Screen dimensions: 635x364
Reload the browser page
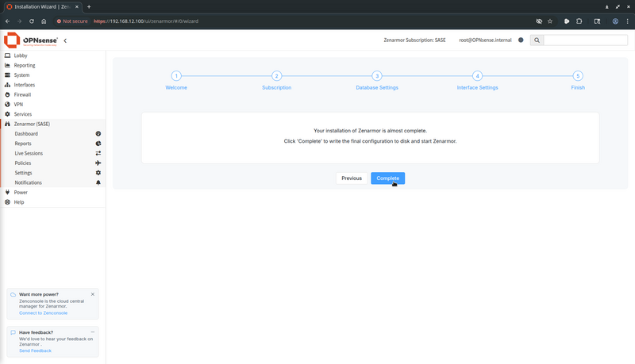click(32, 21)
